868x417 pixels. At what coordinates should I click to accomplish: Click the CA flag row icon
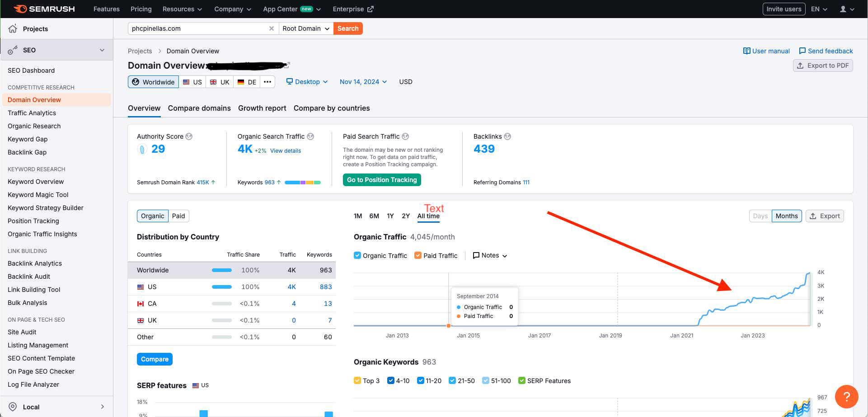click(x=141, y=304)
